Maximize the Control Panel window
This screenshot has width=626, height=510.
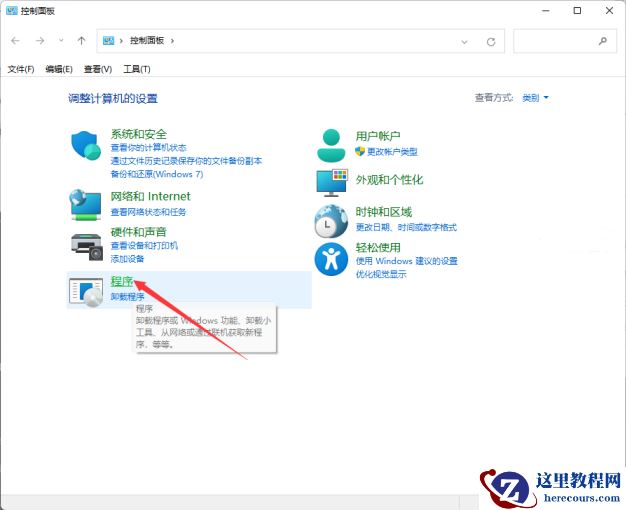point(577,11)
